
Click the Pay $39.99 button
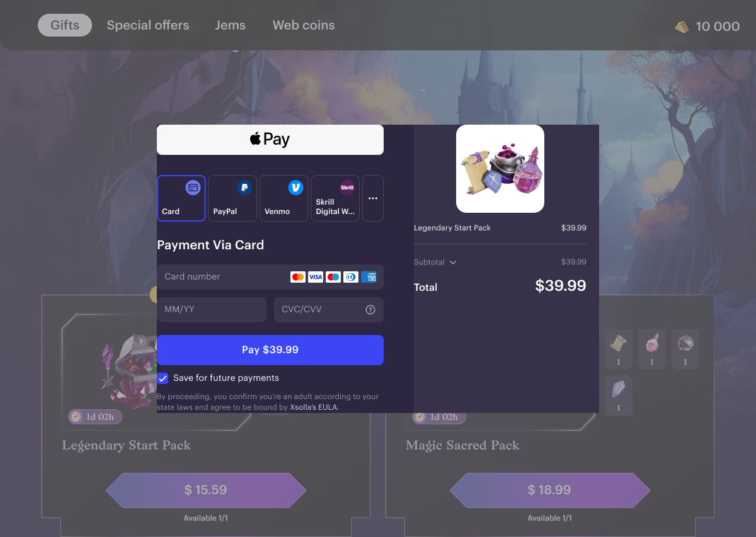[270, 350]
